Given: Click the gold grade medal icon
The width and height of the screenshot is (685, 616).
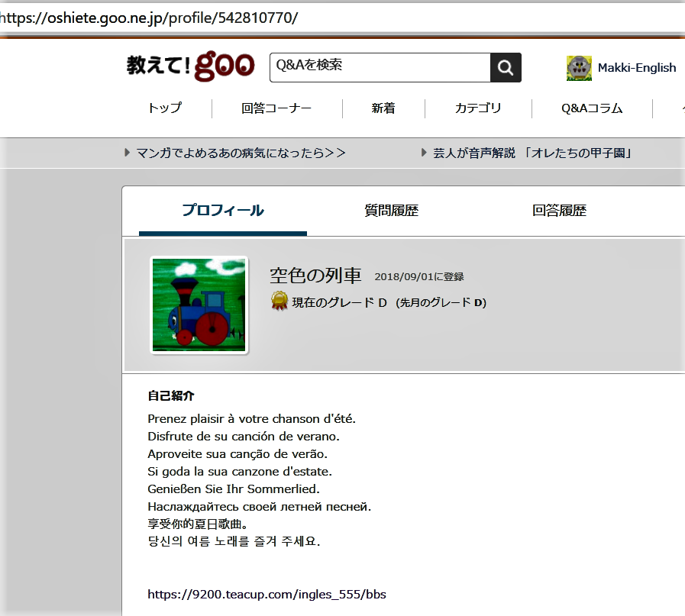Looking at the screenshot, I should tap(279, 302).
